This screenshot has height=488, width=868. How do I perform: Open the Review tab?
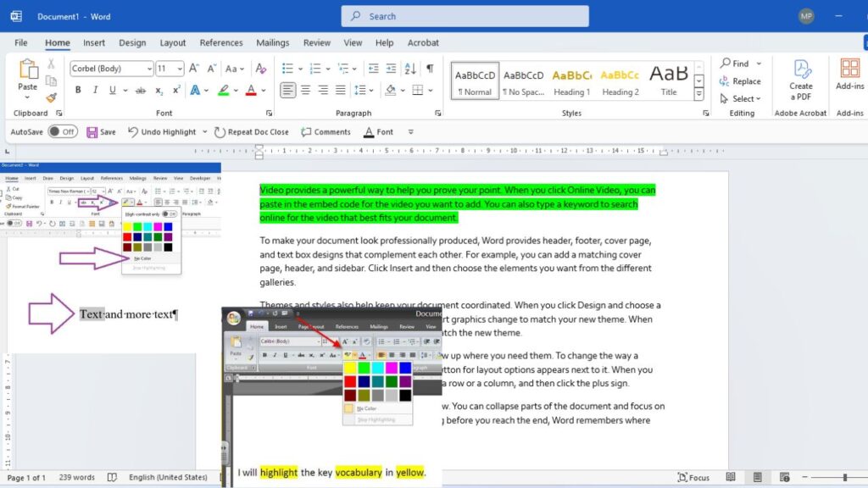317,42
